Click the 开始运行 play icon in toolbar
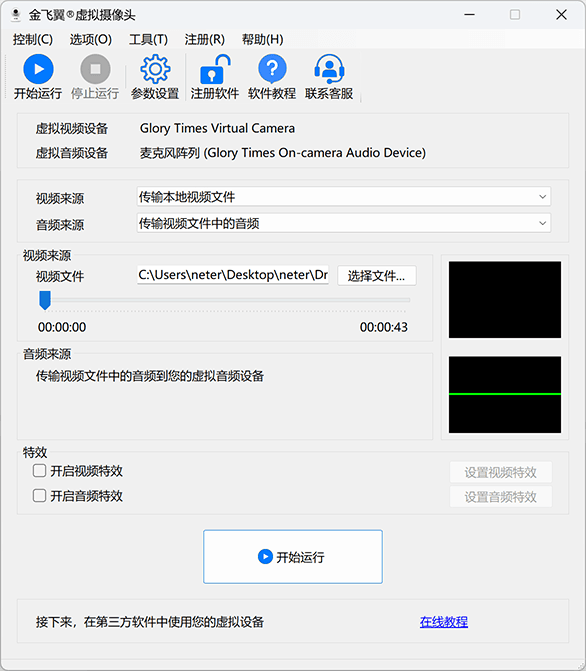Image resolution: width=586 pixels, height=671 pixels. click(x=38, y=69)
